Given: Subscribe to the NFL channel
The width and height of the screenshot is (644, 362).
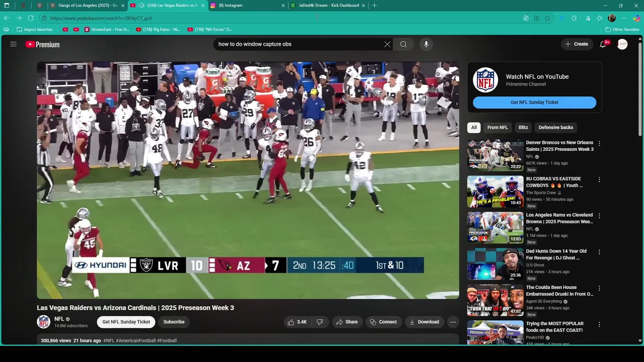Looking at the screenshot, I should pyautogui.click(x=174, y=322).
